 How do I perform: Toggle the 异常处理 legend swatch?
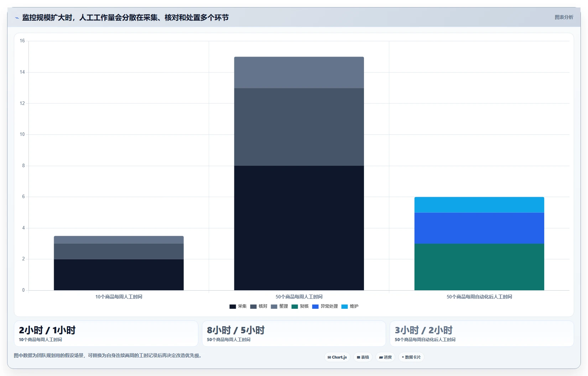pyautogui.click(x=315, y=306)
